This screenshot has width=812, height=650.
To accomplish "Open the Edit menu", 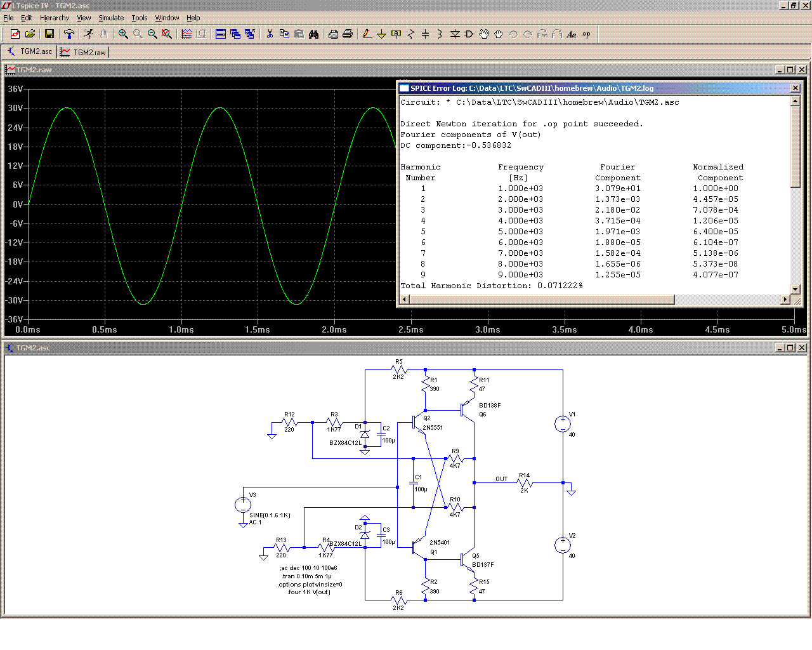I will (x=27, y=18).
